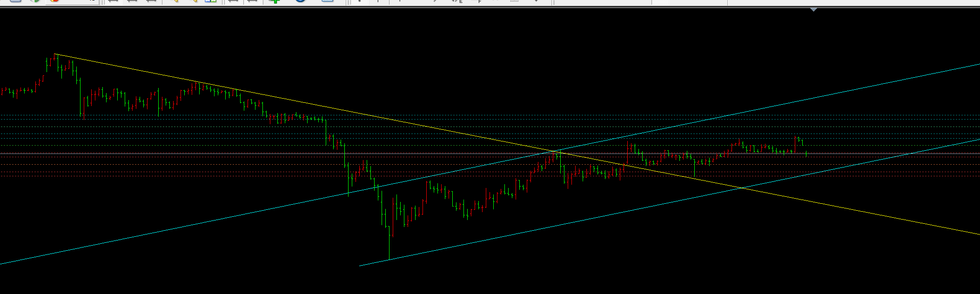
Task: Tile chart windows using toolbar icon
Action: pos(210,1)
